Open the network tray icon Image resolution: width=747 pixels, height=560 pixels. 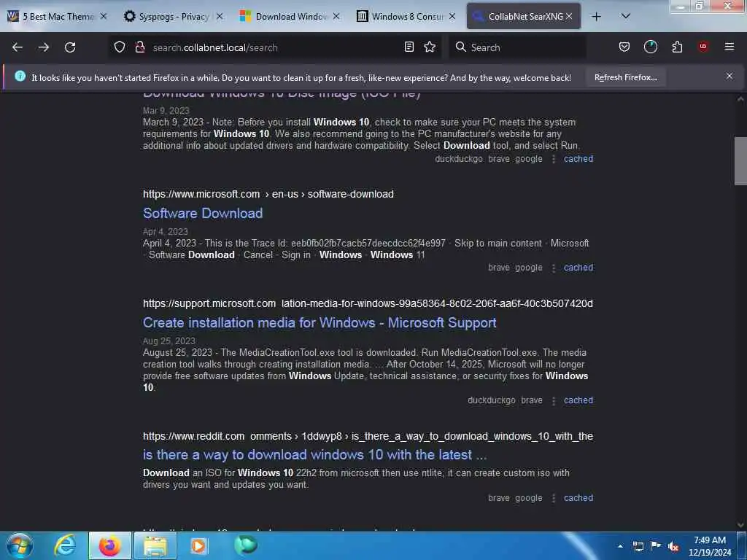point(638,546)
